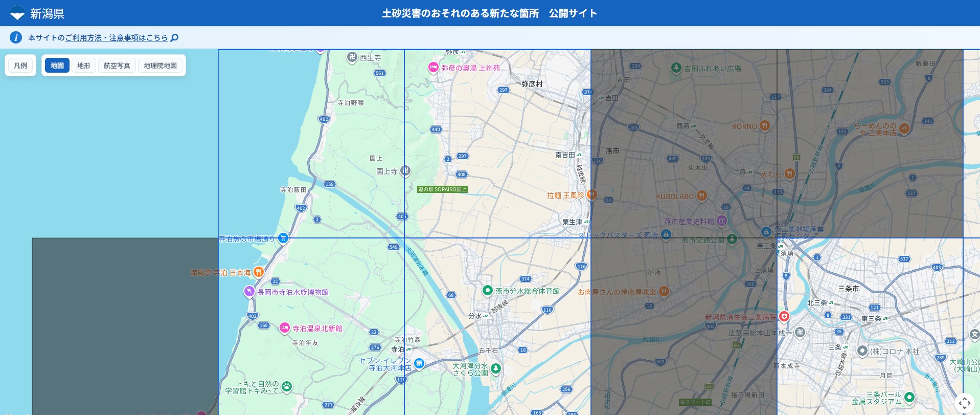Click the セブン-イレブン 寺泊大河津店 store icon
Image resolution: width=980 pixels, height=415 pixels.
(x=419, y=363)
